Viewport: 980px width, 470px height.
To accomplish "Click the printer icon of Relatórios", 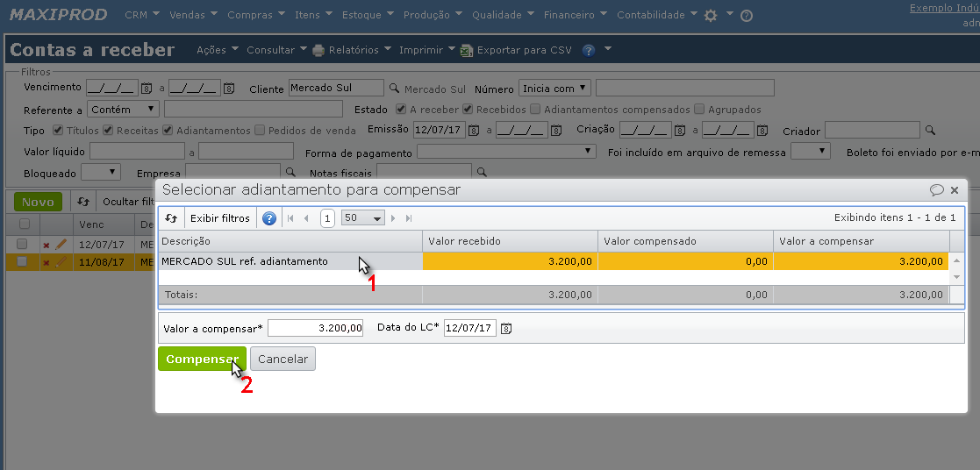I will (318, 50).
